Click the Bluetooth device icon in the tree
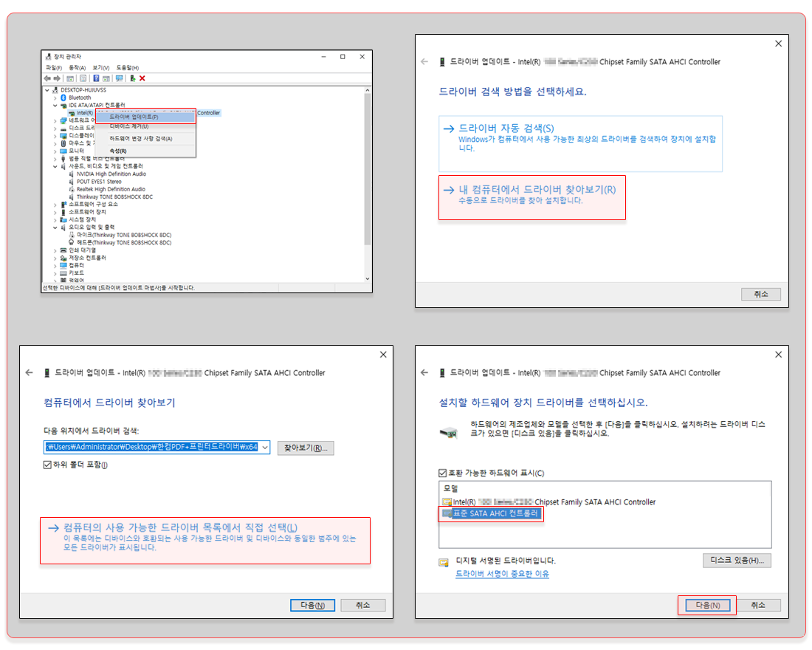The image size is (812, 650). (63, 97)
